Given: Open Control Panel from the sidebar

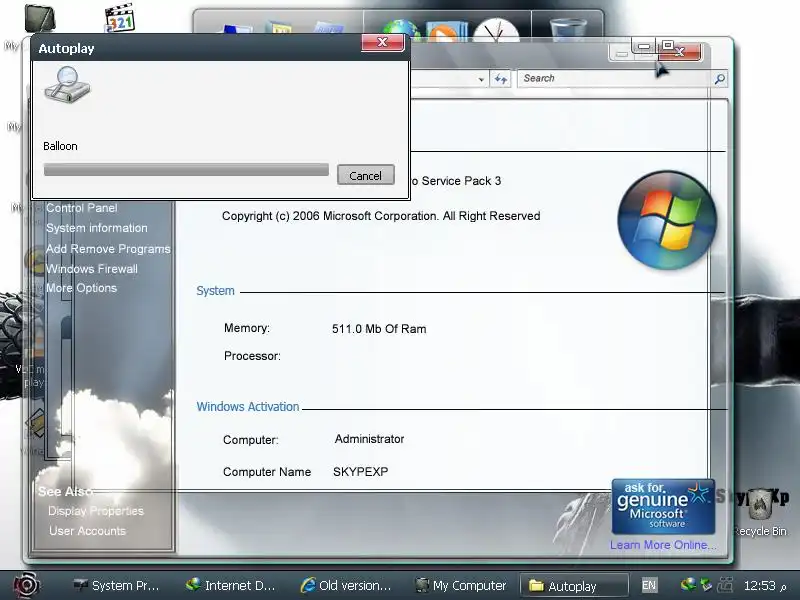Looking at the screenshot, I should point(82,208).
